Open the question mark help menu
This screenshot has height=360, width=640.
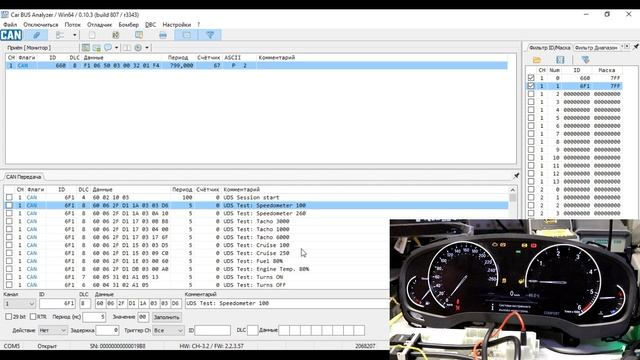click(x=199, y=24)
